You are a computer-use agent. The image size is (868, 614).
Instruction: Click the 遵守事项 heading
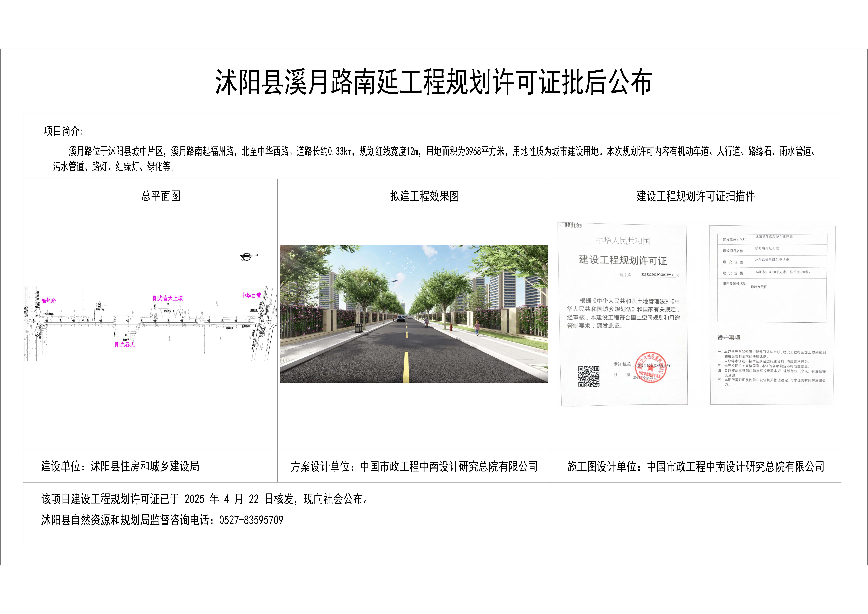729,338
